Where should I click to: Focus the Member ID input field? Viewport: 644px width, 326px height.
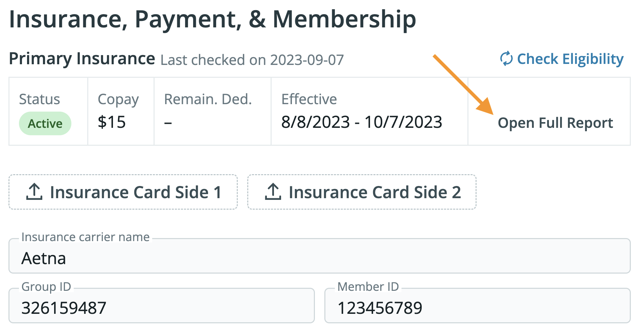477,307
